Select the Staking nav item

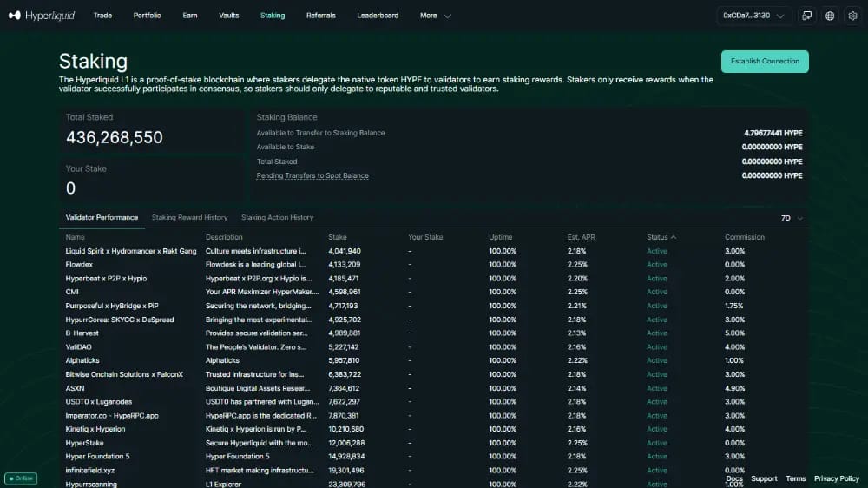point(273,16)
